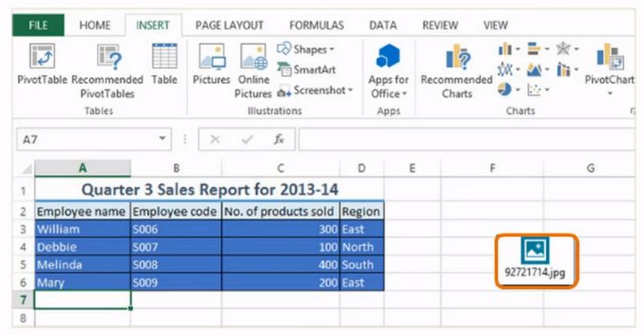Select row 7 header

pyautogui.click(x=23, y=300)
